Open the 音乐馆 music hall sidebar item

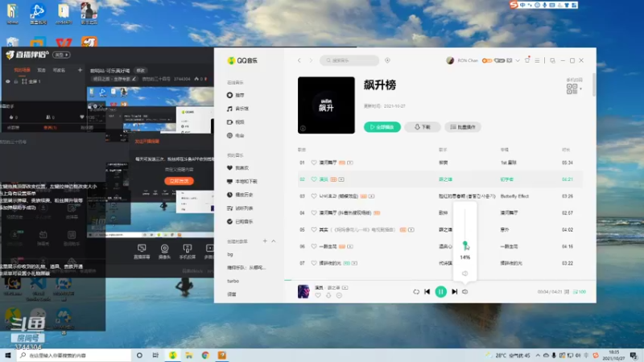tap(237, 109)
